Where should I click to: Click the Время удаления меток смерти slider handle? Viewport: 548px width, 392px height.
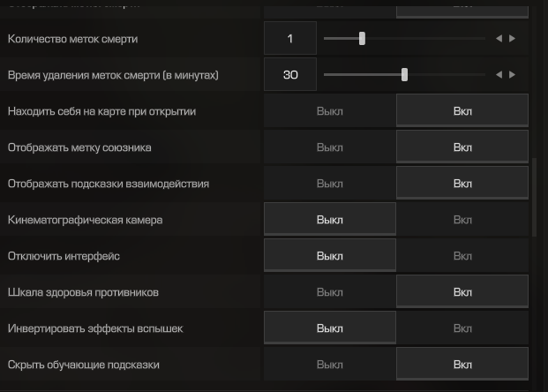point(404,75)
